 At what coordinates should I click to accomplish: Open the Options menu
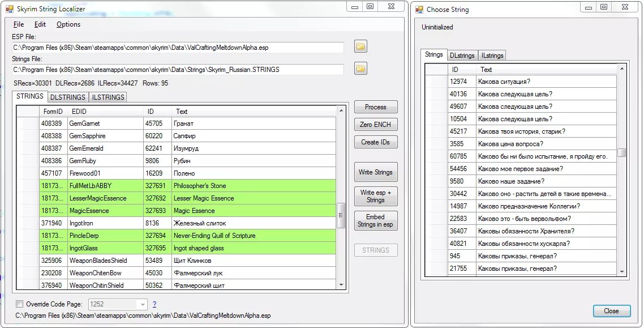(68, 24)
